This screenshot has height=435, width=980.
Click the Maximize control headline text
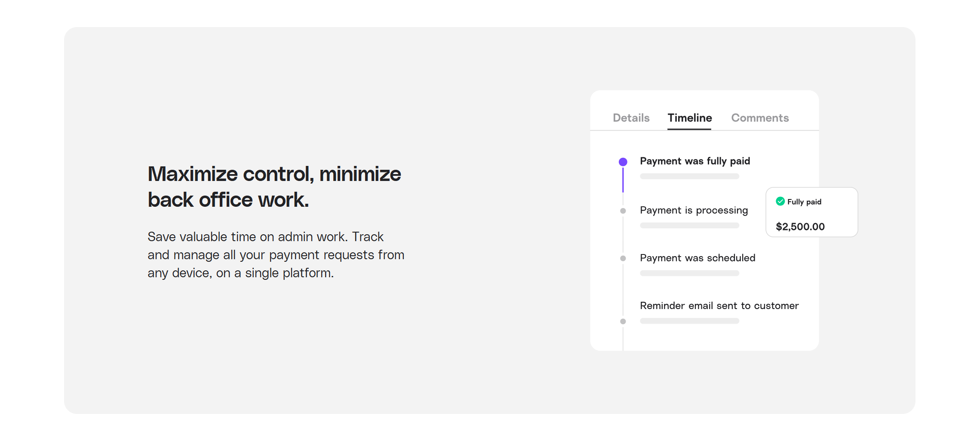(274, 187)
